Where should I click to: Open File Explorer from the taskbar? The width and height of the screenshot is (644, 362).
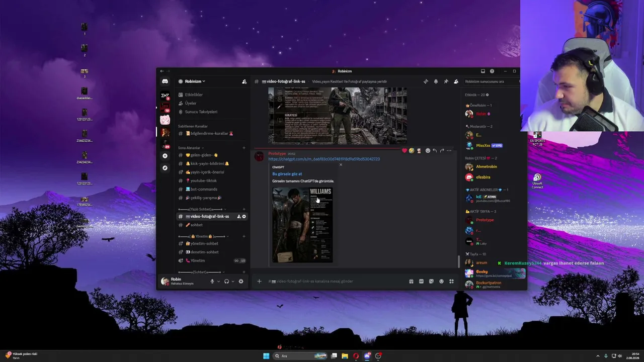[x=345, y=356]
